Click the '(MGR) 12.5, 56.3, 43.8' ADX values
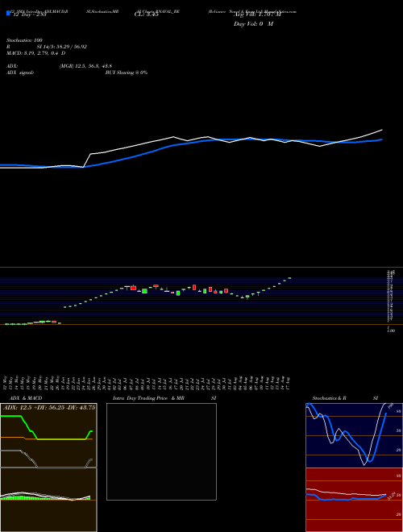Image resolution: width=403 pixels, height=532 pixels. click(85, 66)
